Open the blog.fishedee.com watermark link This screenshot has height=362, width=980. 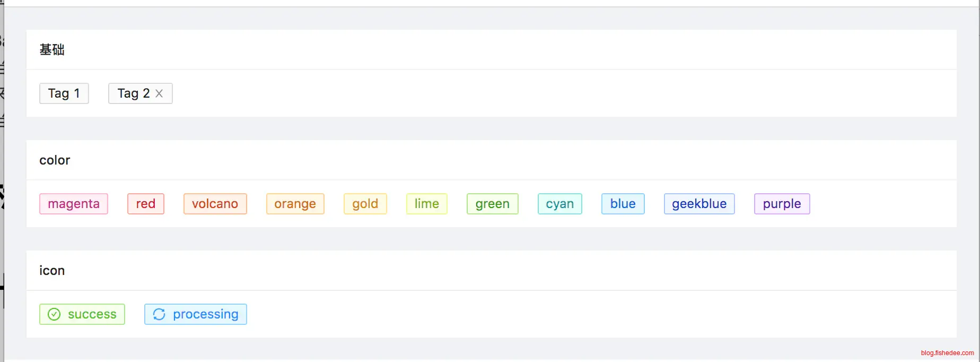(947, 353)
